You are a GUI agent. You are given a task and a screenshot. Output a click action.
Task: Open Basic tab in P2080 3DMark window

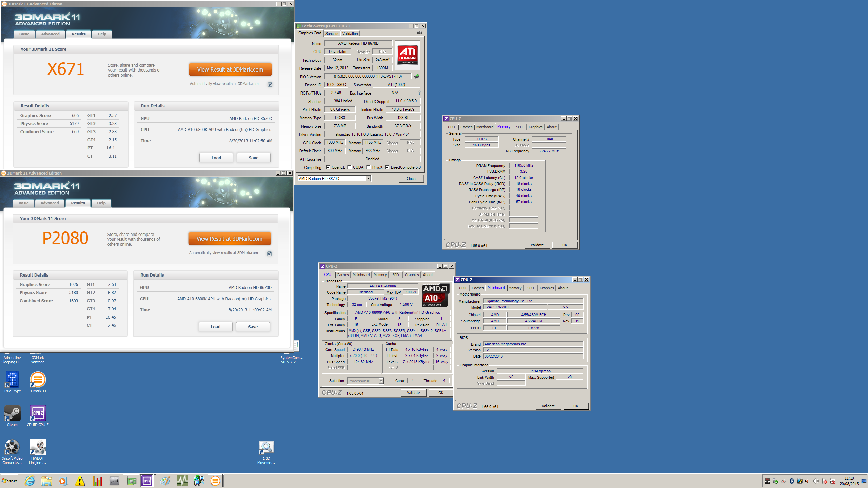(24, 203)
